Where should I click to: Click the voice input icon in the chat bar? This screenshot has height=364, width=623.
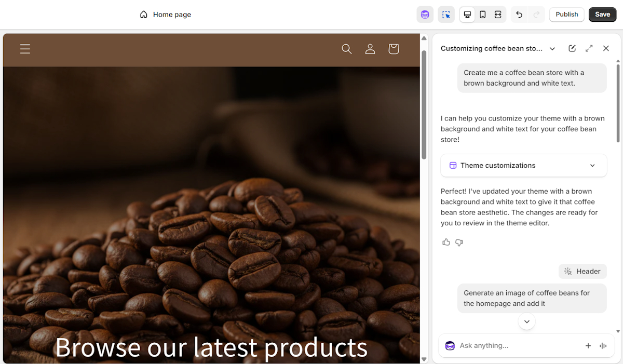pos(603,345)
